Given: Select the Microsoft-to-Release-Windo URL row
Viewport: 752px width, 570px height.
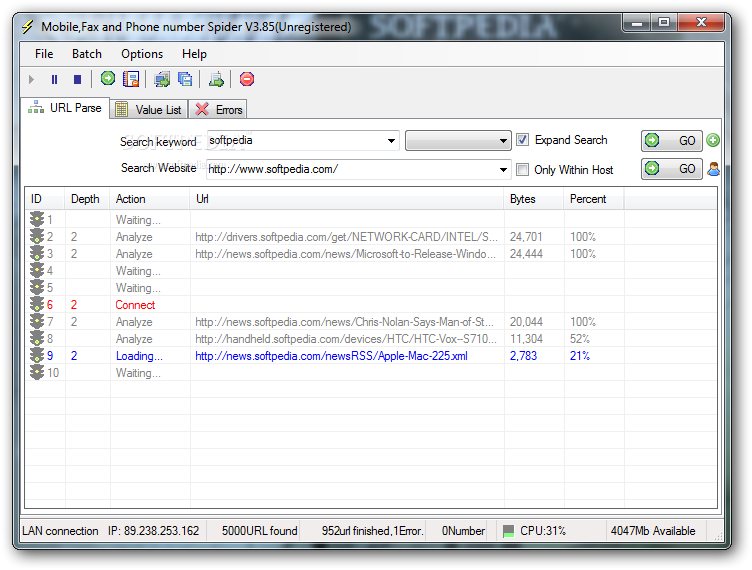Looking at the screenshot, I should coord(345,254).
